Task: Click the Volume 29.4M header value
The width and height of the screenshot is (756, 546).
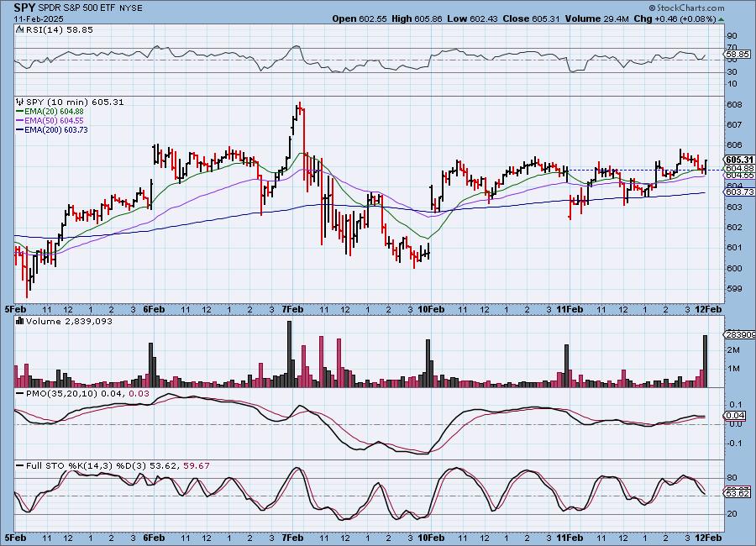Action: [596, 18]
